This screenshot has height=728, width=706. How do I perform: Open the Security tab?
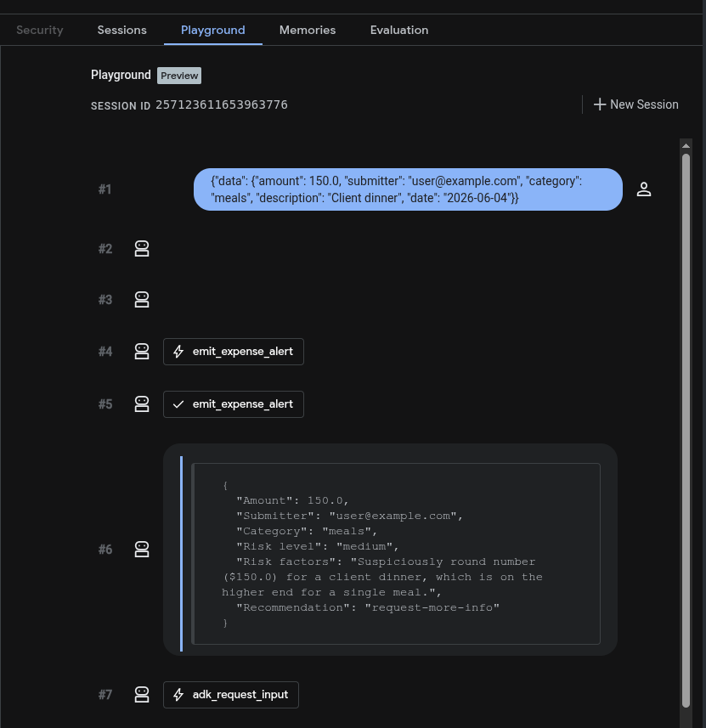coord(39,31)
